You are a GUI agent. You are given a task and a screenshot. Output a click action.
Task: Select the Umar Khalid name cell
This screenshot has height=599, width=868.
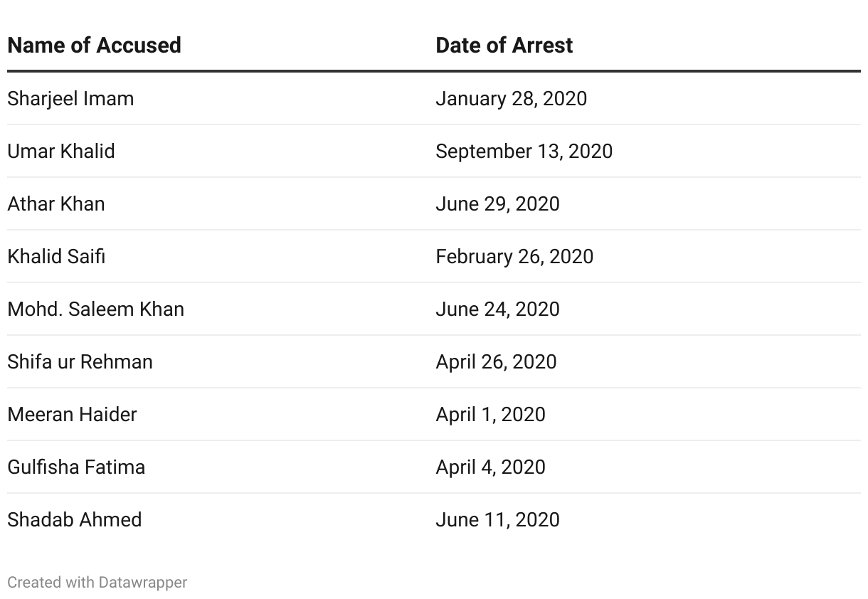[61, 151]
